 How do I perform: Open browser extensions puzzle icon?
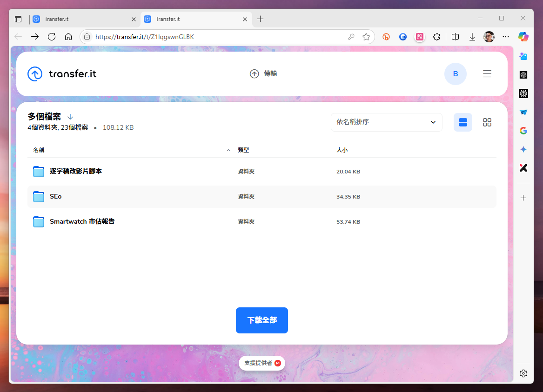(436, 37)
